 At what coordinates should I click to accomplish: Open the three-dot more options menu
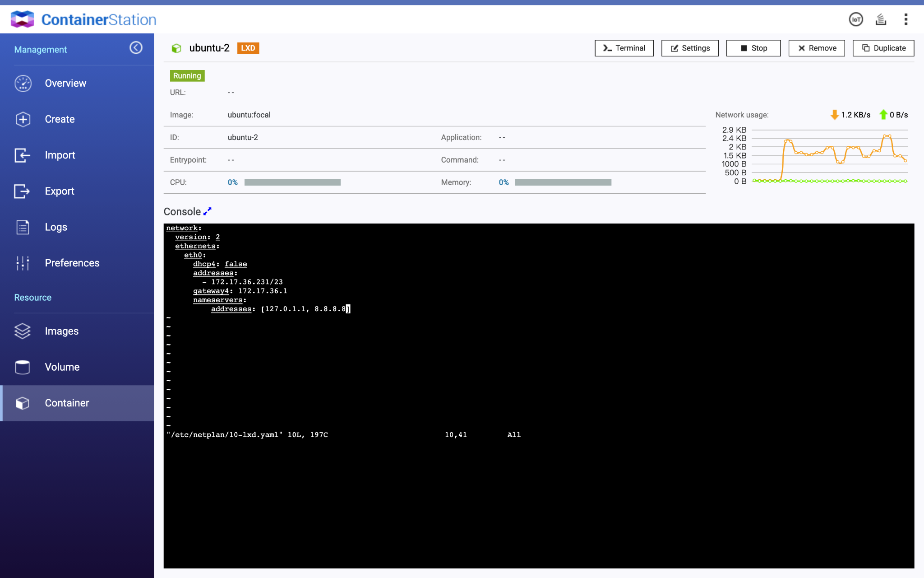click(906, 19)
